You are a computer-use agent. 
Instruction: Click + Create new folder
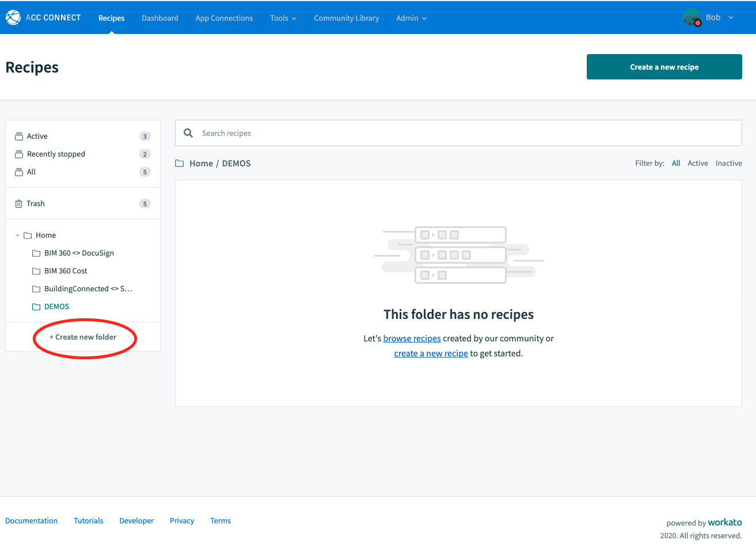pyautogui.click(x=83, y=337)
